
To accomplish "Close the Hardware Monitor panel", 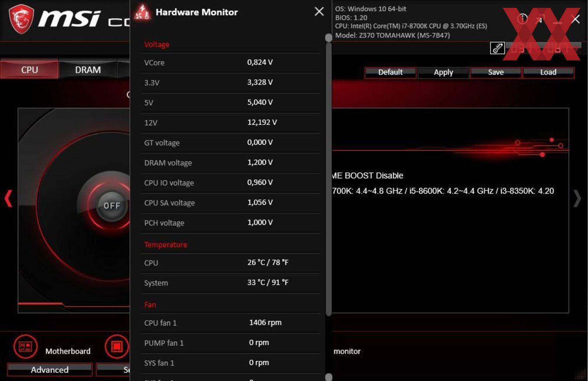I will click(x=319, y=12).
